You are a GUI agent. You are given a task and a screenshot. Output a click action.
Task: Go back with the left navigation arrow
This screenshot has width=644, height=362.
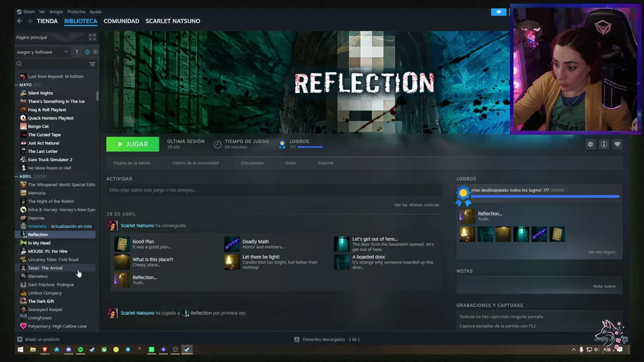[x=19, y=21]
